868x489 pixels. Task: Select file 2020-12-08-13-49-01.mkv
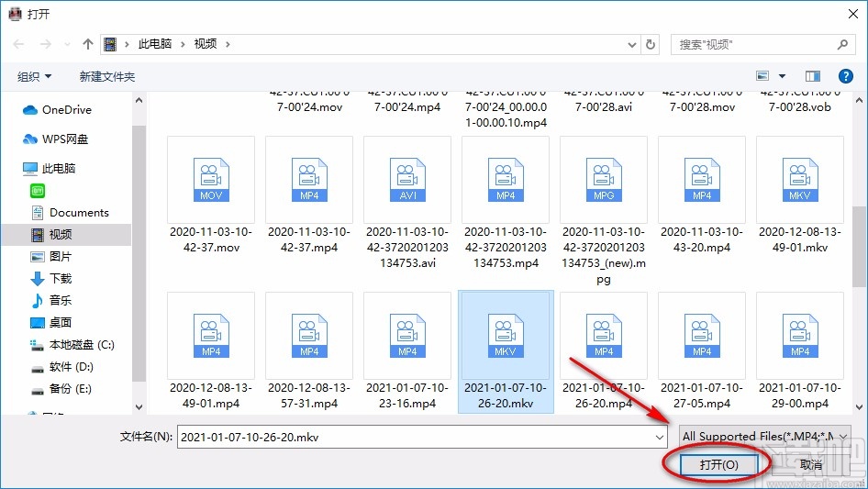[800, 195]
